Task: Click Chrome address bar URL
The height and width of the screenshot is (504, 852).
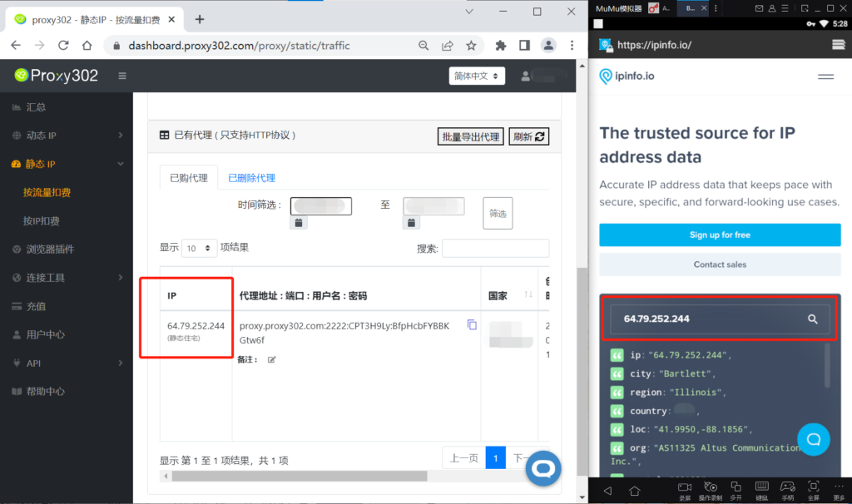Action: click(239, 46)
